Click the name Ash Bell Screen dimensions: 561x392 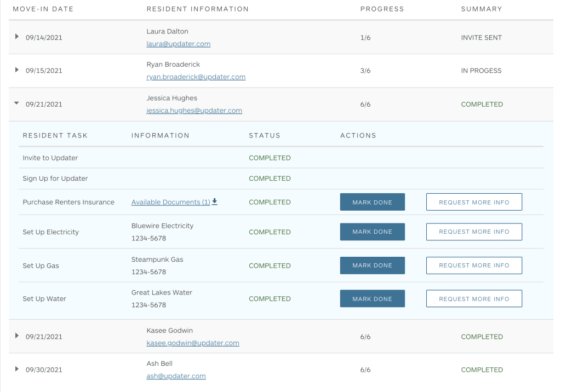click(159, 364)
